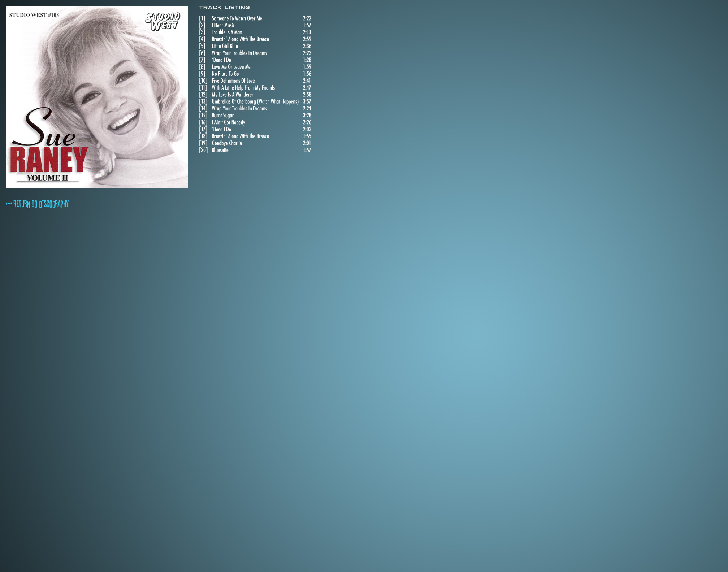This screenshot has height=572, width=728.
Task: Select With A Little Help From My Friends
Action: point(243,88)
